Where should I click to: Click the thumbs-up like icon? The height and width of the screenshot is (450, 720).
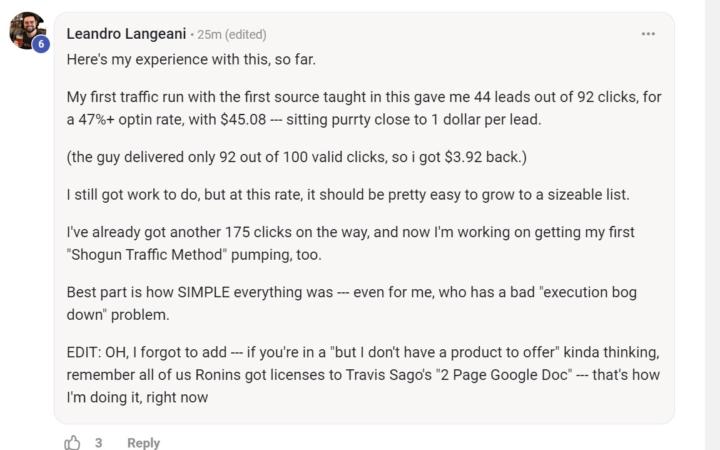(x=72, y=442)
